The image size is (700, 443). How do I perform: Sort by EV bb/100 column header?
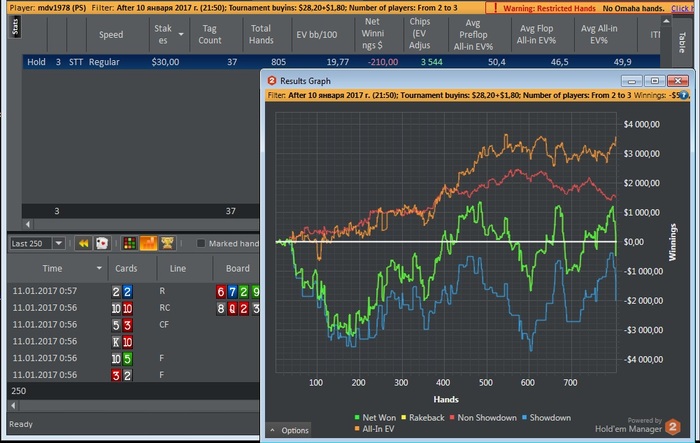tap(317, 34)
